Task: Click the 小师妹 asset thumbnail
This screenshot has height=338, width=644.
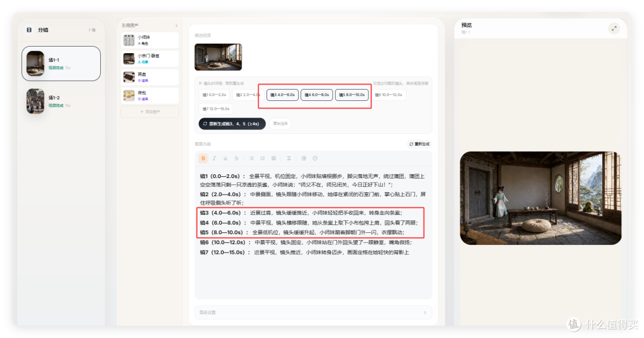Action: pyautogui.click(x=129, y=40)
